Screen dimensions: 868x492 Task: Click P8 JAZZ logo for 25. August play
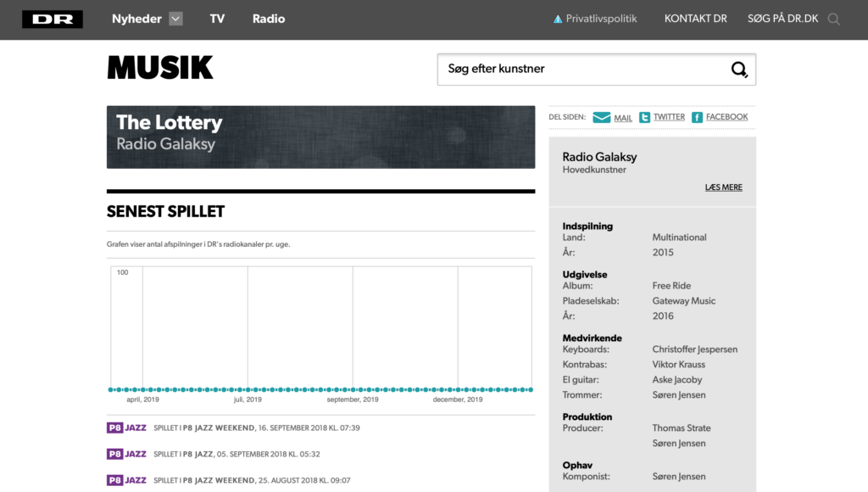[x=127, y=480]
